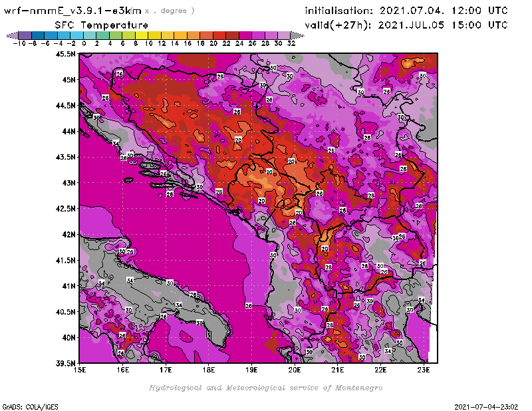
Task: Click the 43N latitude axis label
Action: pyautogui.click(x=68, y=183)
